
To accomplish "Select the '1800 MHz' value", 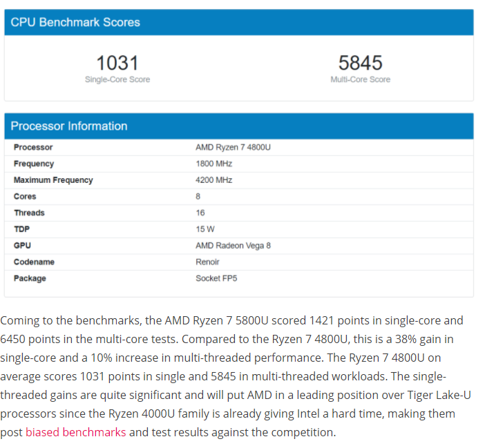I will (x=213, y=164).
